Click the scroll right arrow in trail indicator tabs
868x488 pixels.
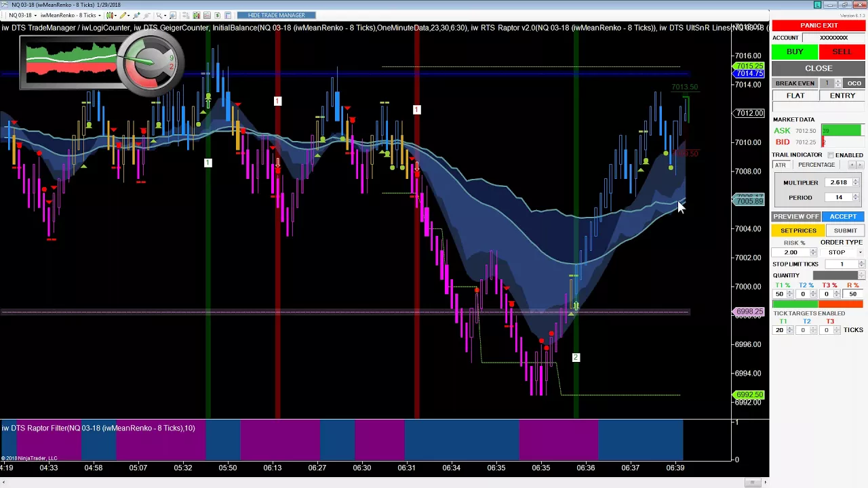(860, 165)
